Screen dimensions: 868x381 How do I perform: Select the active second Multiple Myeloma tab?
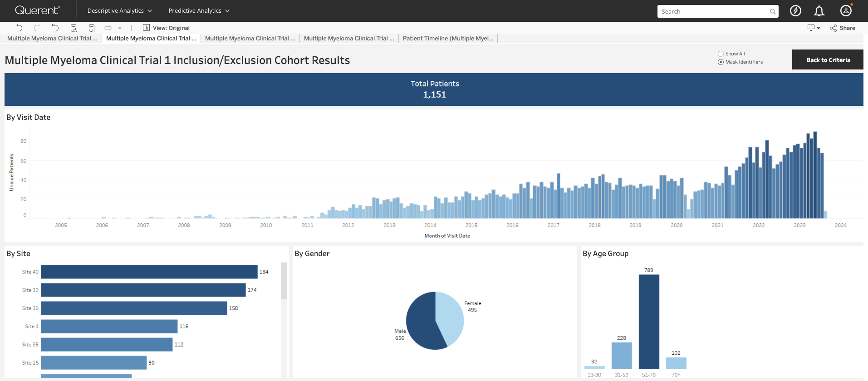tap(151, 39)
